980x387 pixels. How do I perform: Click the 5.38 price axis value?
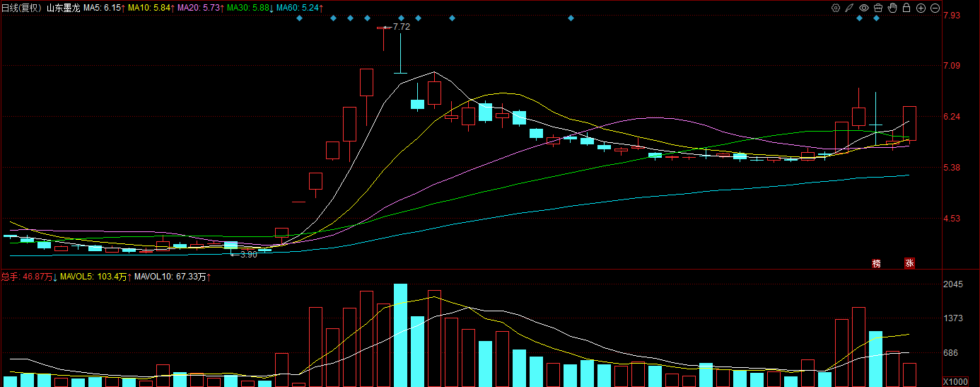coord(951,168)
